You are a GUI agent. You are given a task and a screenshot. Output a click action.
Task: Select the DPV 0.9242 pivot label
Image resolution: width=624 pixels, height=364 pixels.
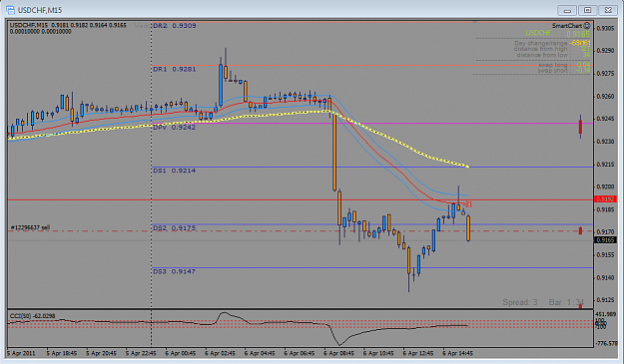pyautogui.click(x=175, y=128)
